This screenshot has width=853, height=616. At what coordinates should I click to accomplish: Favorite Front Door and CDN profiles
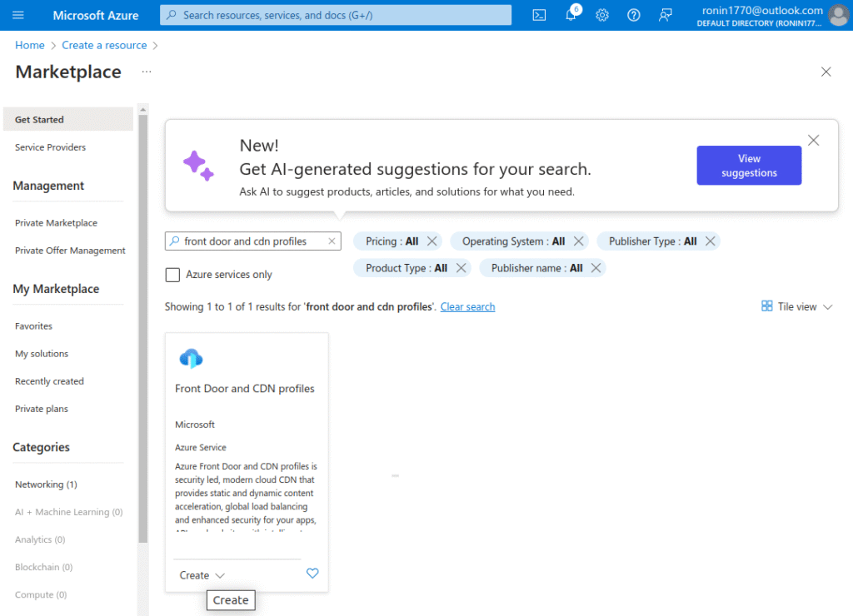[312, 573]
